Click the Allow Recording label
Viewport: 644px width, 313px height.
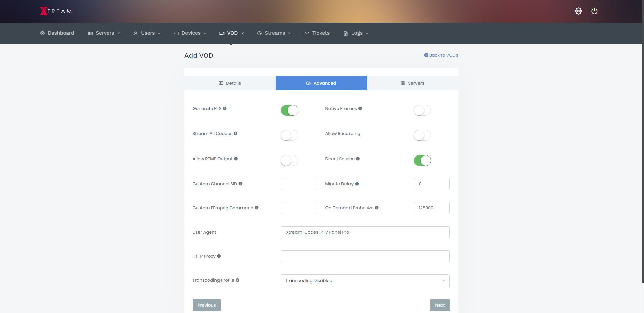pyautogui.click(x=342, y=133)
